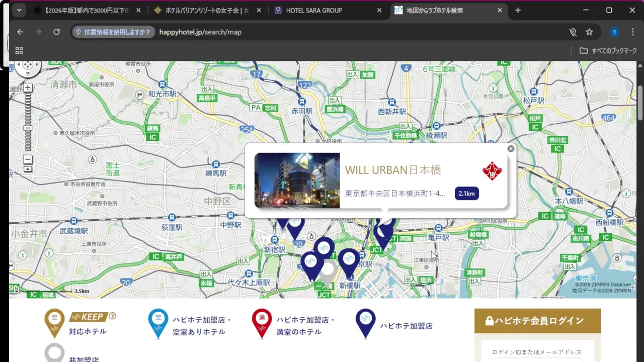Bookmark this page with the star icon
The width and height of the screenshot is (644, 362).
(x=589, y=32)
